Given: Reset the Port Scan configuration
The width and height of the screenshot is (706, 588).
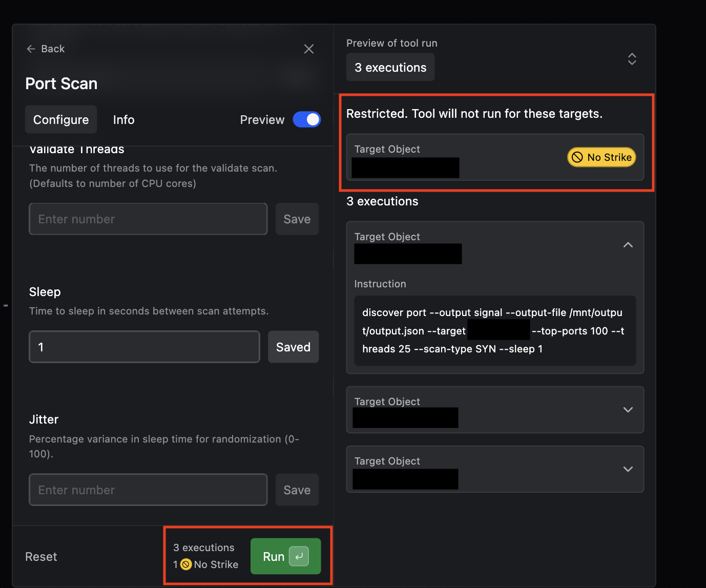Looking at the screenshot, I should 41,557.
